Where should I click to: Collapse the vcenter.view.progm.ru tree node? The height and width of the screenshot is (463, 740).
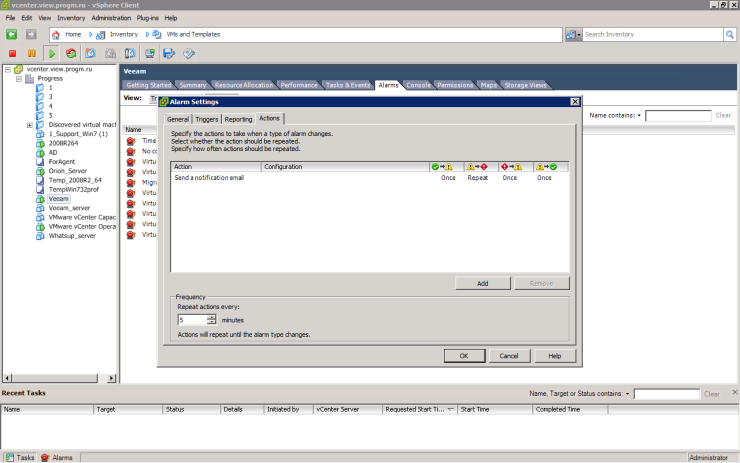[x=8, y=69]
